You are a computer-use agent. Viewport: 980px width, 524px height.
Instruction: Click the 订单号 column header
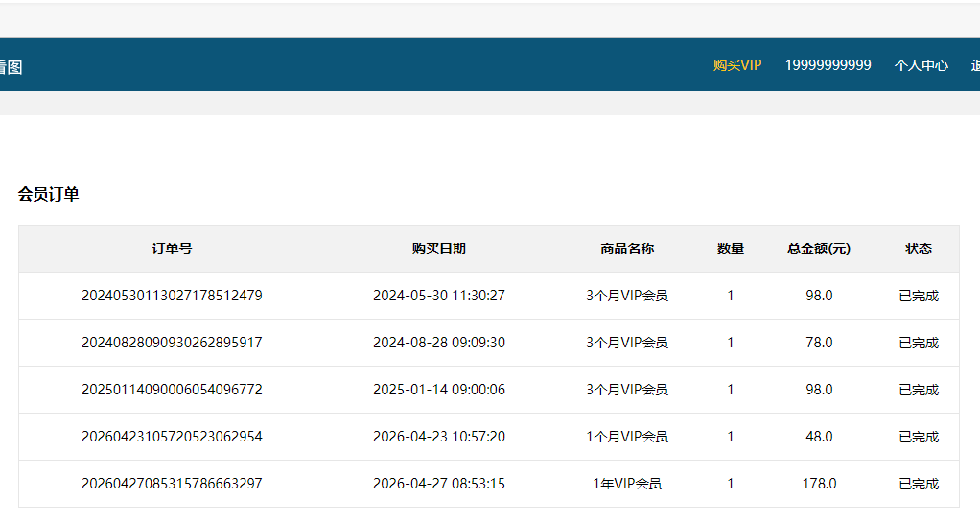[x=172, y=249]
